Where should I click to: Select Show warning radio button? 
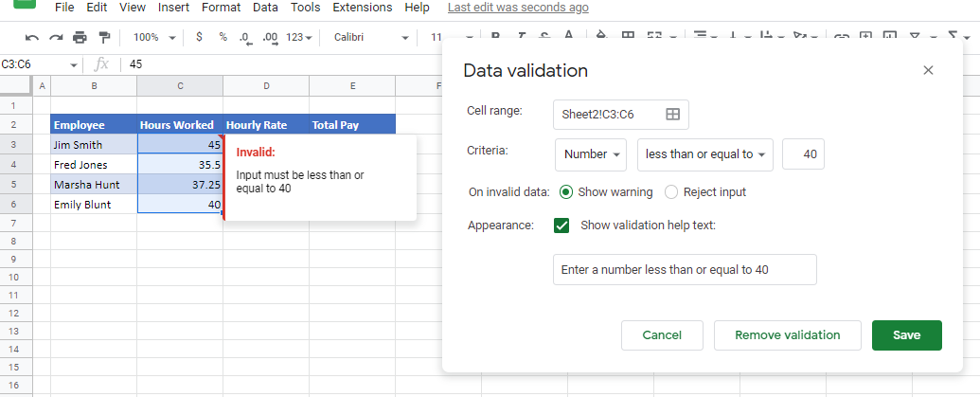[566, 192]
